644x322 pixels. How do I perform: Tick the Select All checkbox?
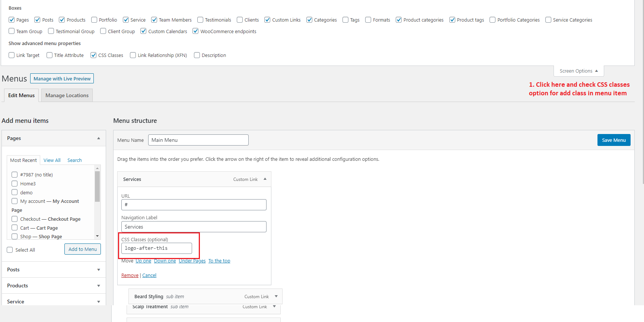[10, 250]
